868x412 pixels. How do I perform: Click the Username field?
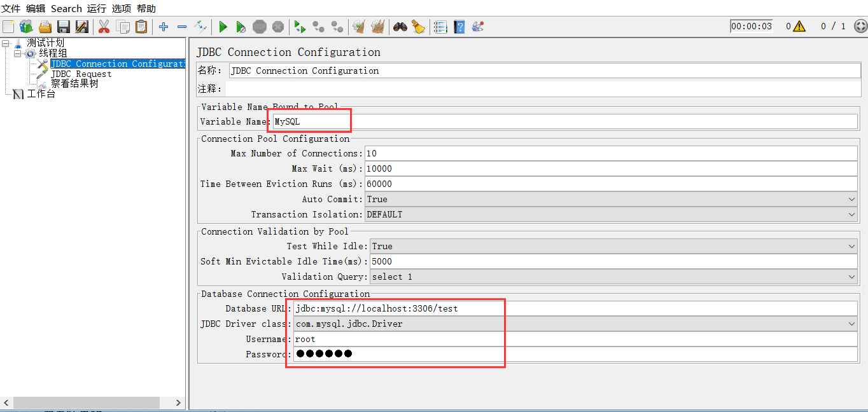576,339
